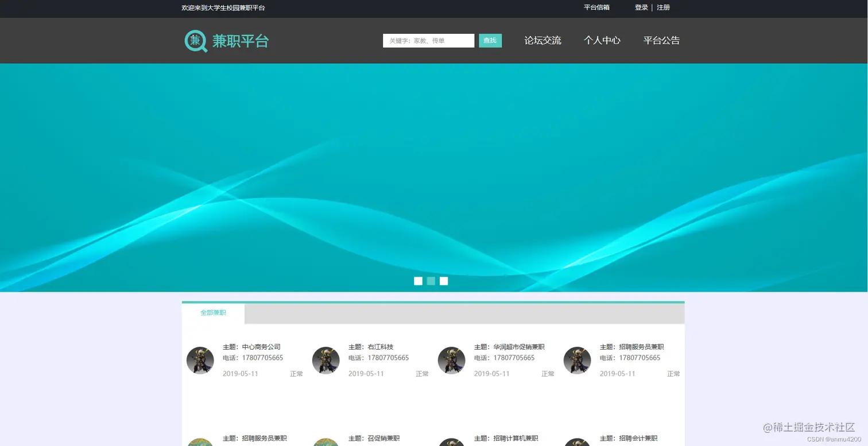Click avatar for 招聘计算机兼职 listing
The height and width of the screenshot is (446, 868).
[451, 442]
